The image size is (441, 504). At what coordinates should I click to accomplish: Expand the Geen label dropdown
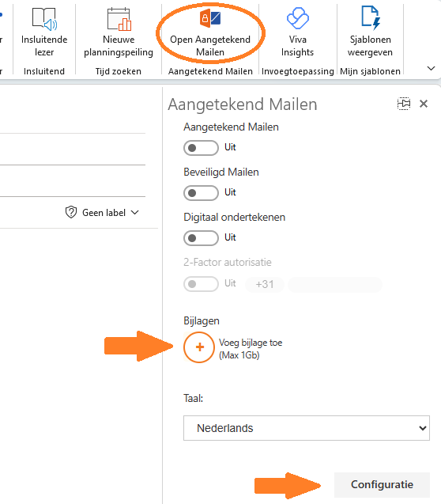[111, 213]
